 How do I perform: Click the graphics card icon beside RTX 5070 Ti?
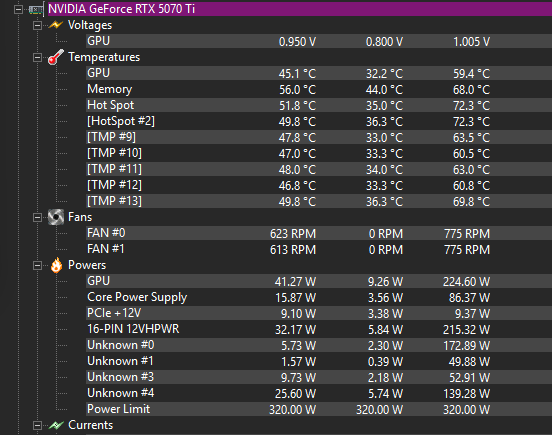coord(36,9)
